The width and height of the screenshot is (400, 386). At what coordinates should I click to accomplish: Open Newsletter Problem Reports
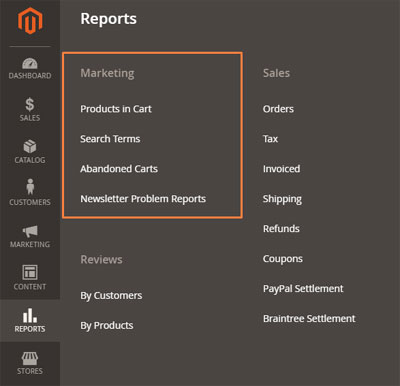[143, 199]
